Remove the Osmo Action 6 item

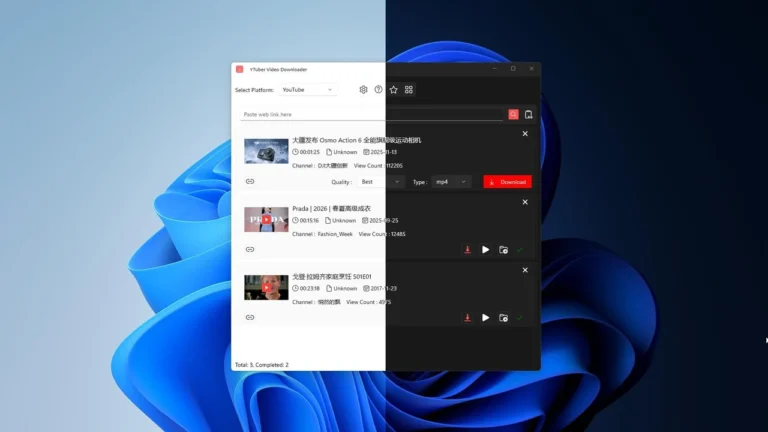pyautogui.click(x=525, y=134)
